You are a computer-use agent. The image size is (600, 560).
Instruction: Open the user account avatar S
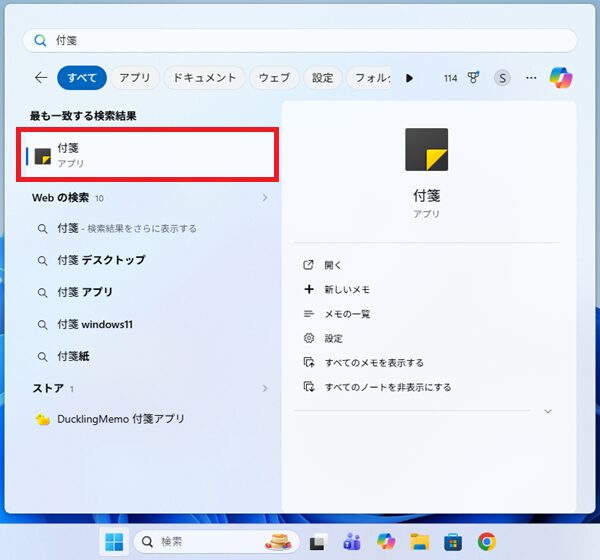click(502, 78)
